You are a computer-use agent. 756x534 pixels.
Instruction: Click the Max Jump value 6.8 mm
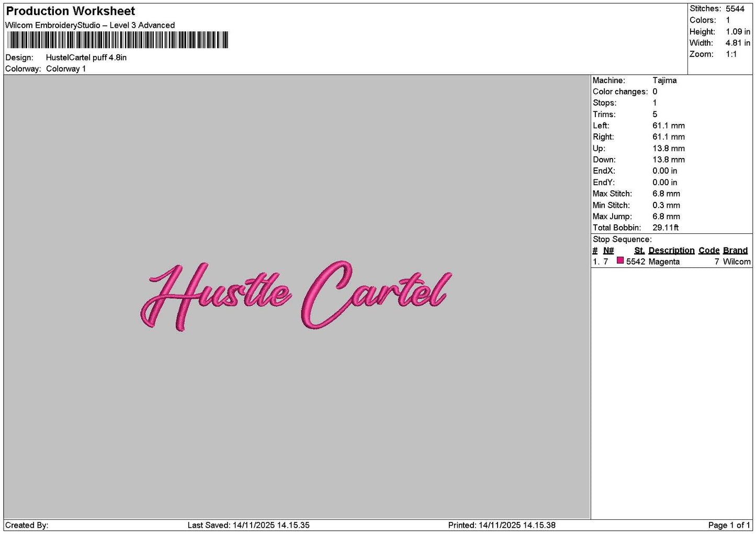pyautogui.click(x=666, y=217)
